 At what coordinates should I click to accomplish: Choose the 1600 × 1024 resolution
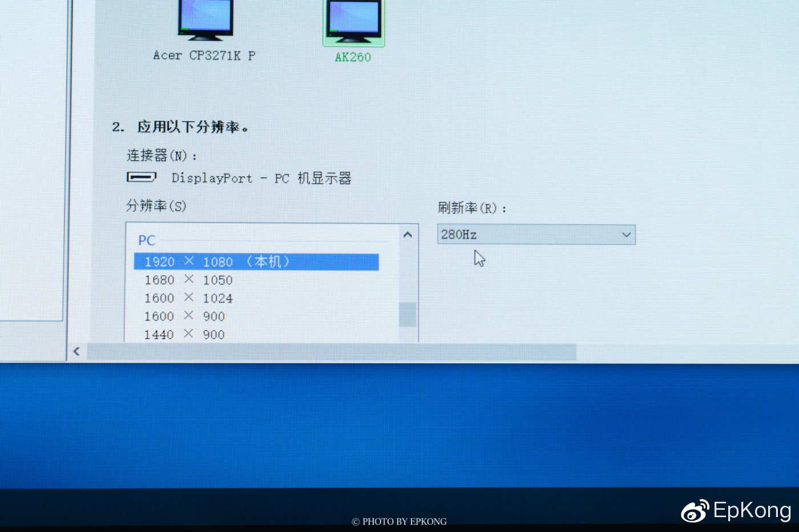pos(188,298)
